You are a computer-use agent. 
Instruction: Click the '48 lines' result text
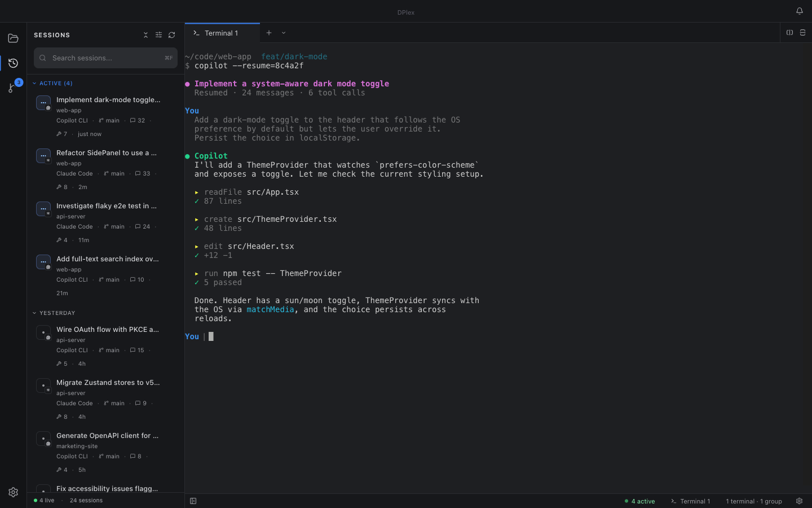[223, 228]
